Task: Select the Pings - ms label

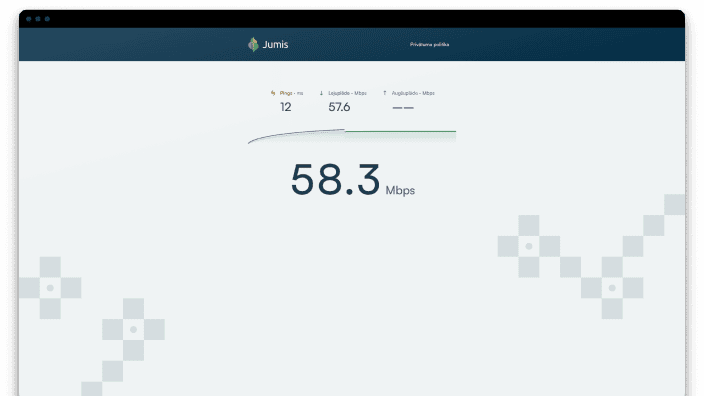Action: point(291,93)
